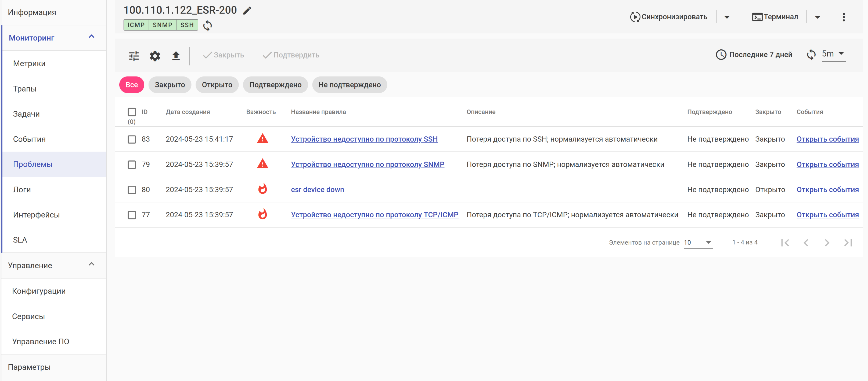Select the Открыто filter chip
Screen dimensions: 868x381
[217, 85]
